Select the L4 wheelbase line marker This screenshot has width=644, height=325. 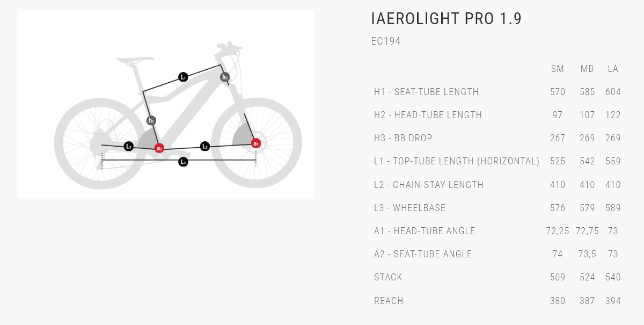(x=183, y=162)
